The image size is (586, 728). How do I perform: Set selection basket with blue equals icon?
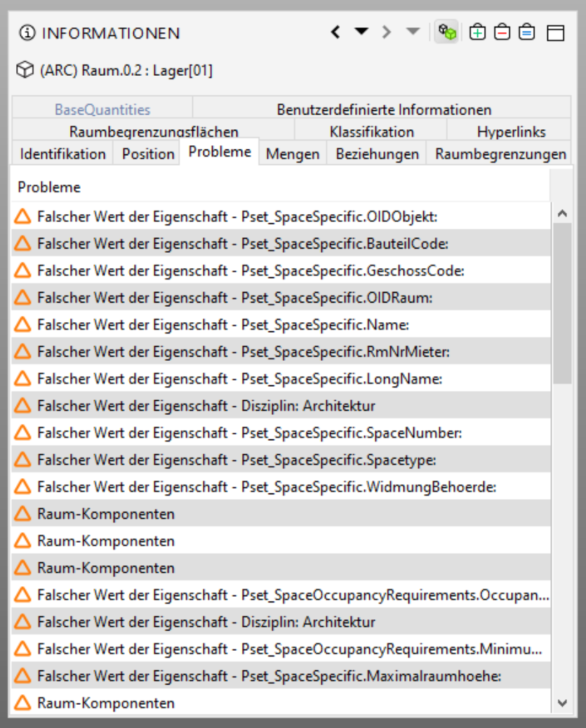point(526,32)
